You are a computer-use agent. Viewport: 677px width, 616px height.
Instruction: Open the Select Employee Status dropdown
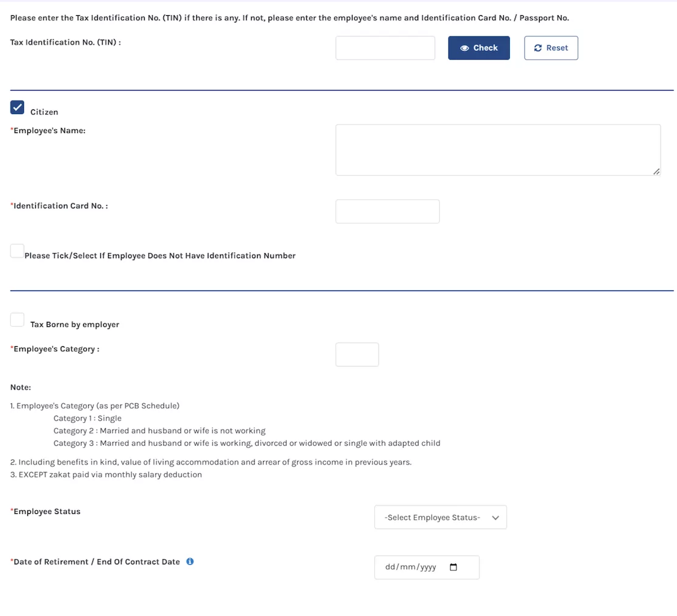tap(441, 517)
